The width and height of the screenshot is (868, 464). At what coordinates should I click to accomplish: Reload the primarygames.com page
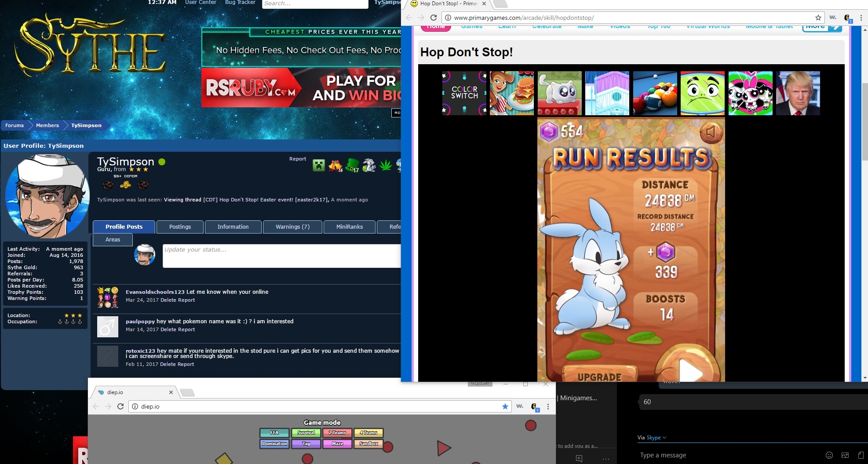434,18
